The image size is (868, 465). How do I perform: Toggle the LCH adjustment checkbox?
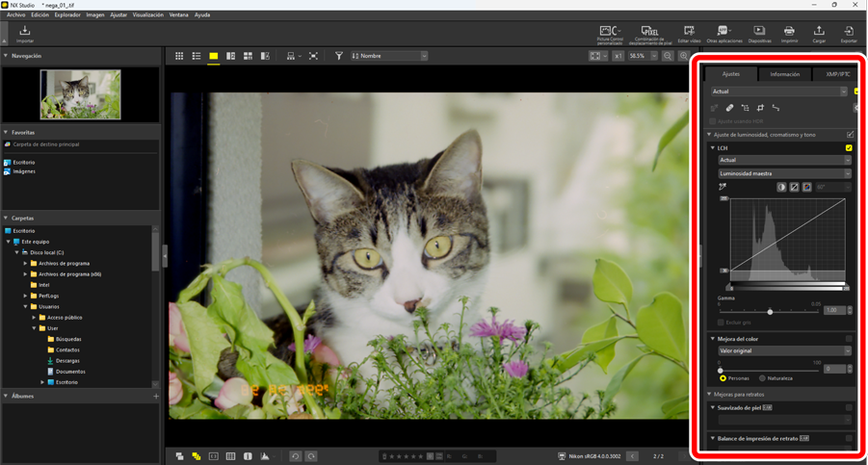click(x=849, y=148)
